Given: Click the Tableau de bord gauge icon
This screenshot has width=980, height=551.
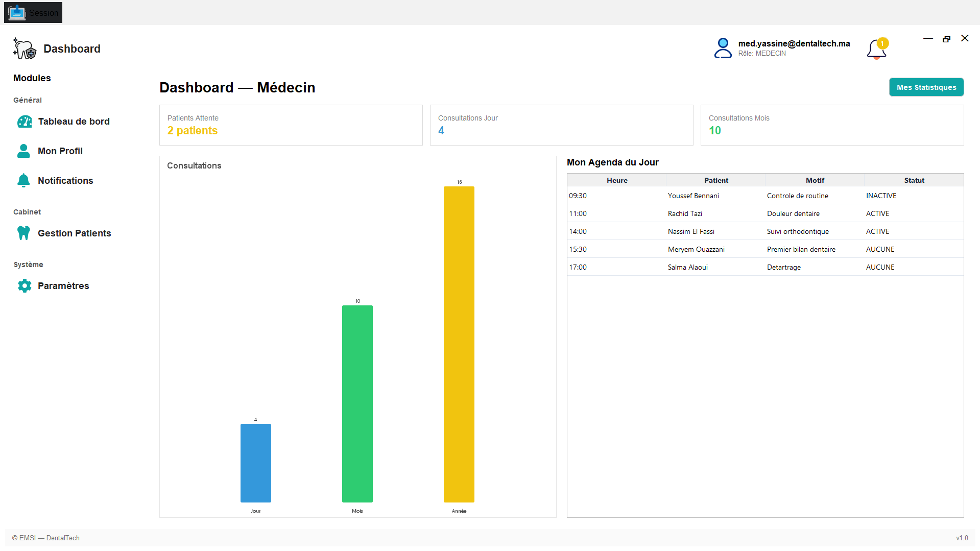Looking at the screenshot, I should [x=25, y=122].
